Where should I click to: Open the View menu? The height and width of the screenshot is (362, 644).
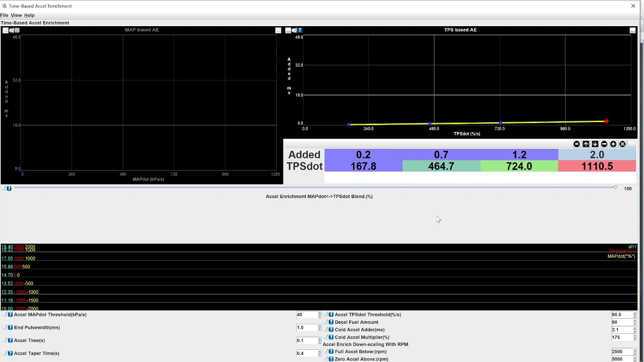tap(16, 15)
